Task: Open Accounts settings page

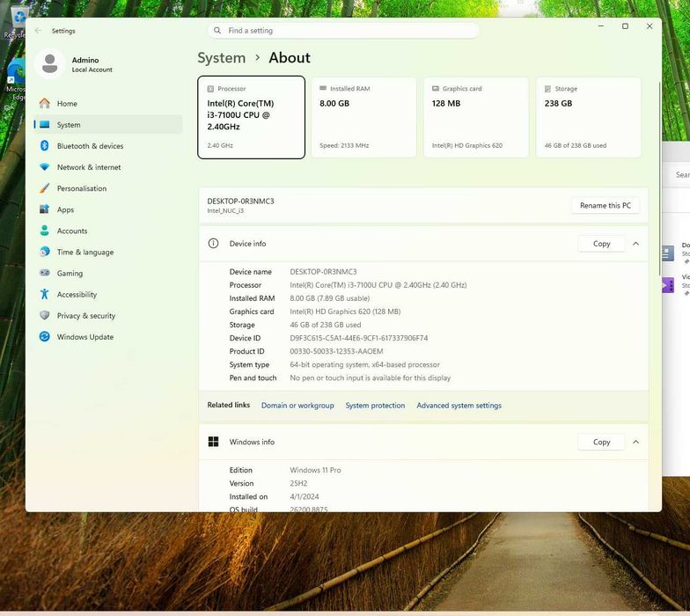Action: pos(107,231)
